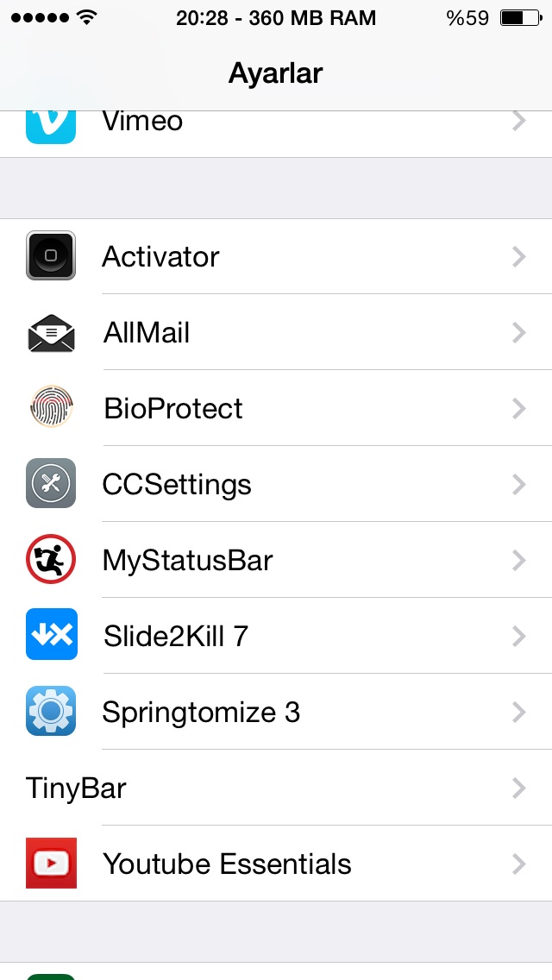The height and width of the screenshot is (980, 552).
Task: Open CCSettings preferences label
Action: (x=177, y=485)
